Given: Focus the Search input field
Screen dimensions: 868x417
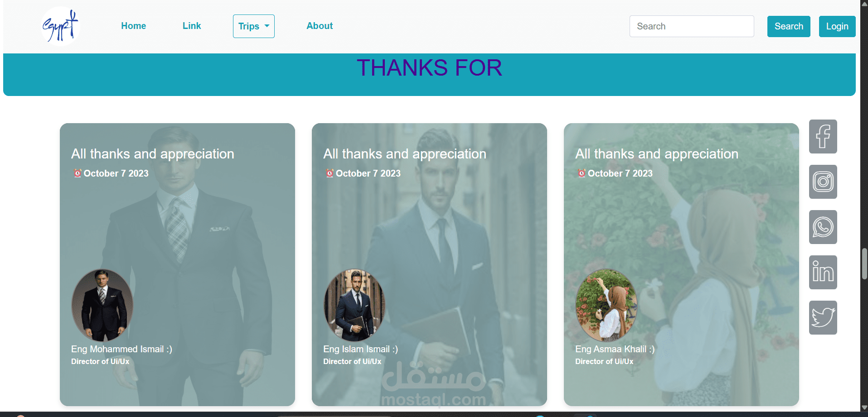Looking at the screenshot, I should [692, 26].
